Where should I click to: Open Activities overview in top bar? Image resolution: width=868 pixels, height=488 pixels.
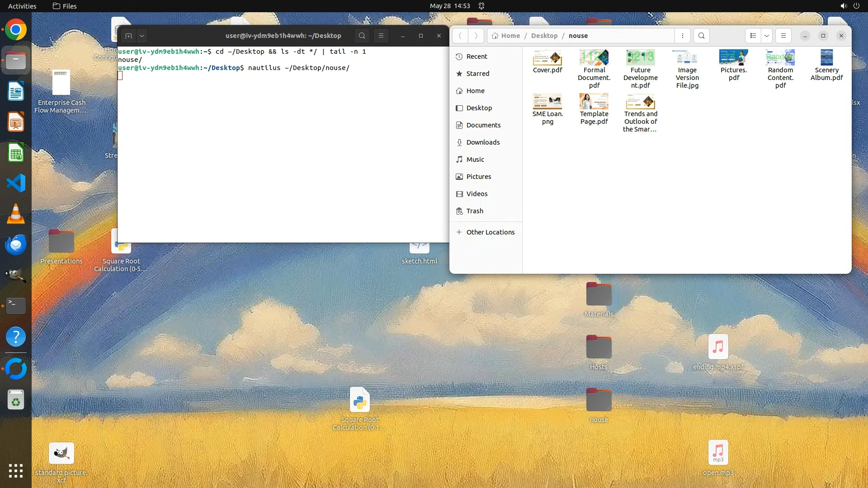point(22,6)
